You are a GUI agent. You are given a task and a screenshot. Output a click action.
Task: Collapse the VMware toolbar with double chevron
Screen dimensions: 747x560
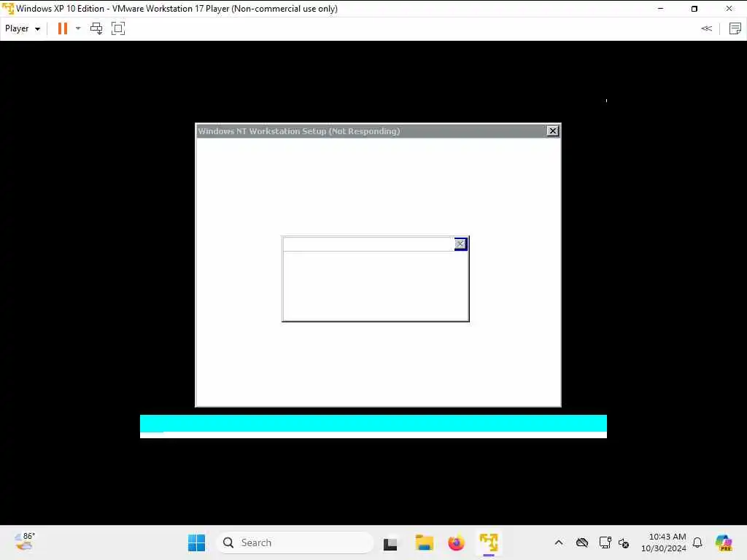pos(706,28)
